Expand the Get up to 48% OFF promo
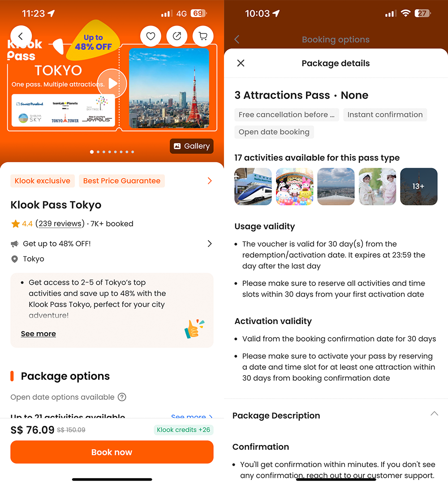 click(210, 244)
